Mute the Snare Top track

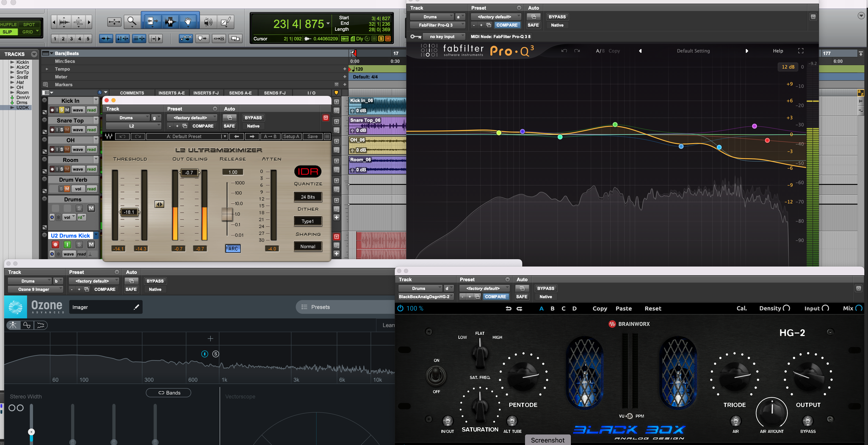coord(67,130)
